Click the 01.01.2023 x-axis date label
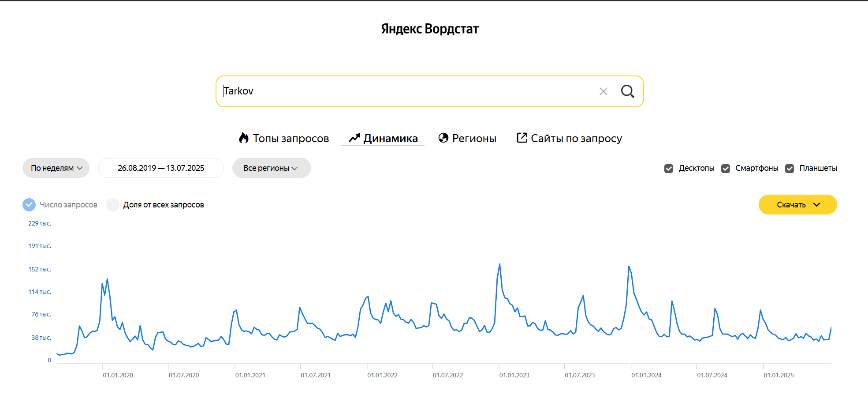This screenshot has height=395, width=868. [x=514, y=375]
